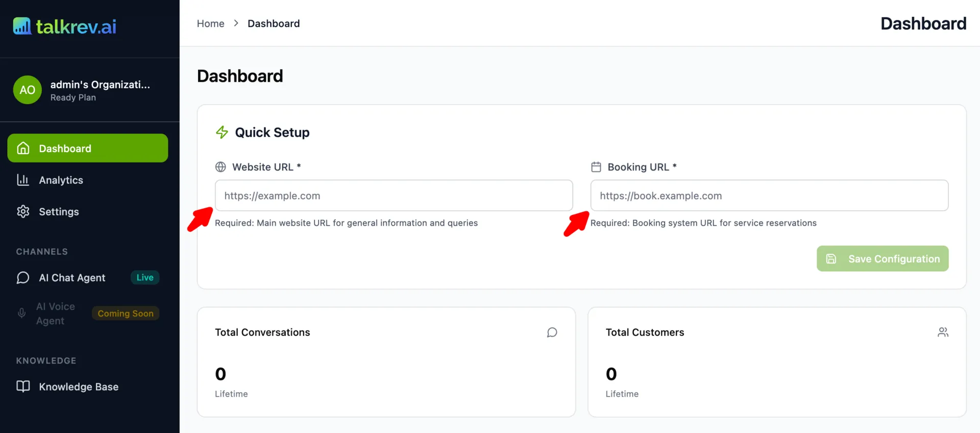This screenshot has height=433, width=980.
Task: Click the Settings gear icon
Action: pyautogui.click(x=23, y=211)
